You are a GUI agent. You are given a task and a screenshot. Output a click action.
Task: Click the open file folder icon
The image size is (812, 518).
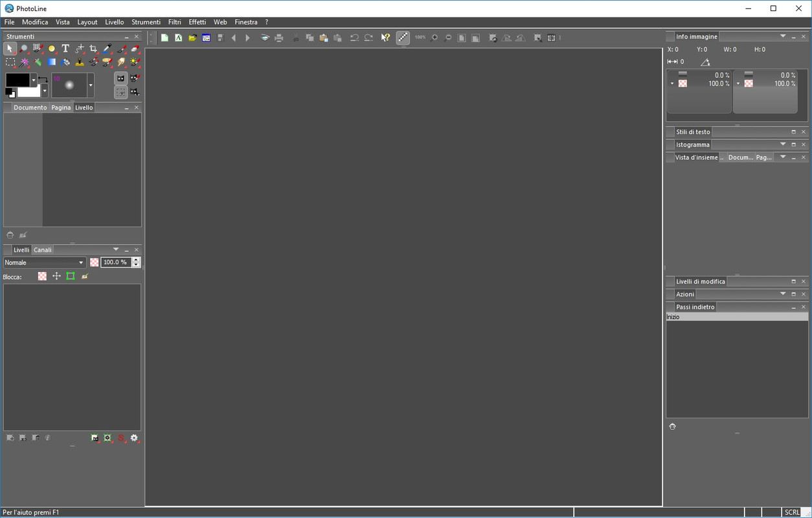[x=192, y=38]
